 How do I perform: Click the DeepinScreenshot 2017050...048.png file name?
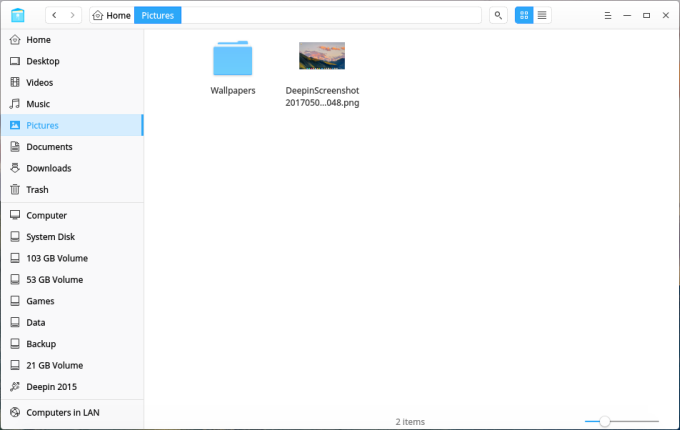(x=322, y=97)
